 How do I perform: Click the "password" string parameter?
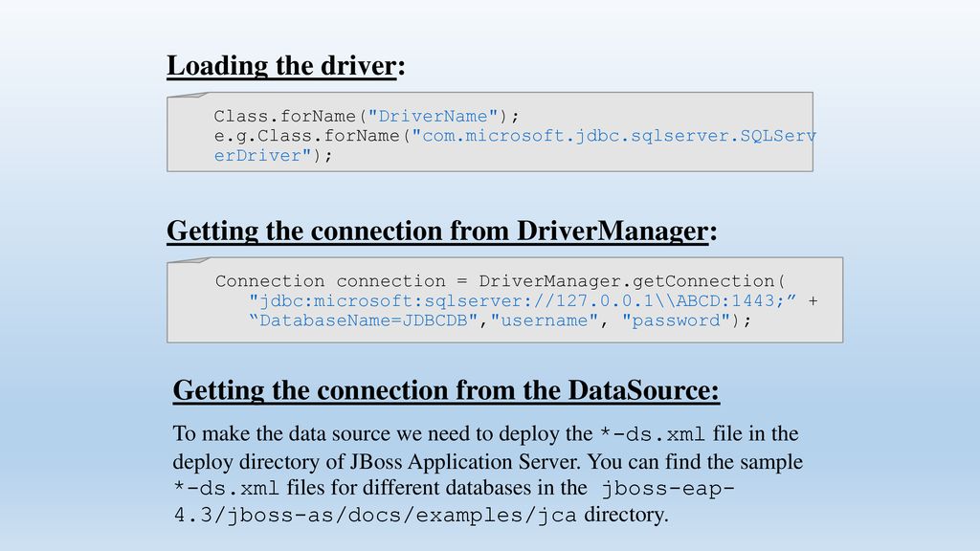point(677,321)
